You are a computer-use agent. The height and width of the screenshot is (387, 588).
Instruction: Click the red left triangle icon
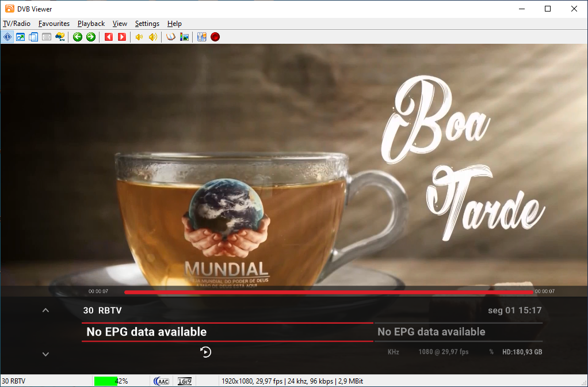(109, 37)
